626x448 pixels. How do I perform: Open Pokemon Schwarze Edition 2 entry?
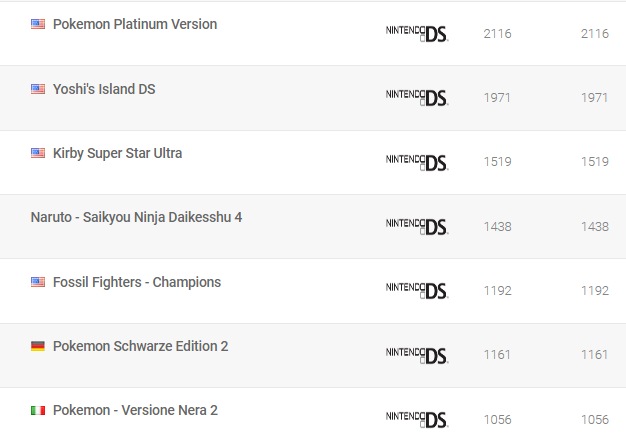click(140, 346)
